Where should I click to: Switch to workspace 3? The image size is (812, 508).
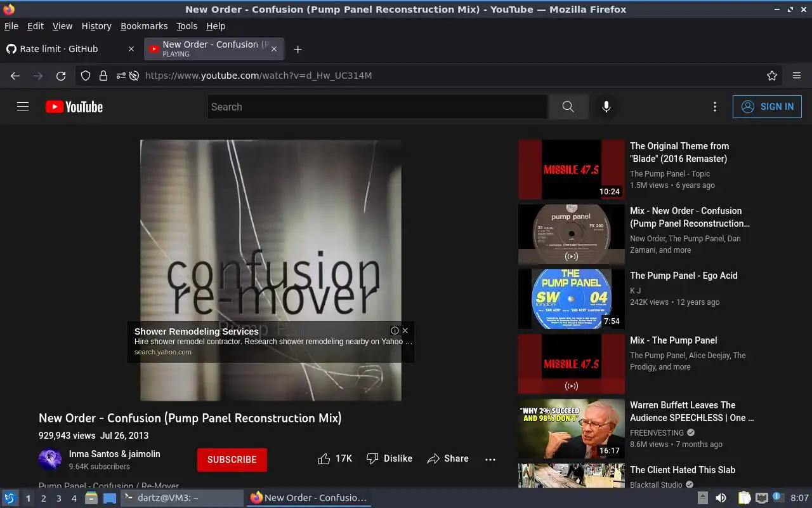click(x=58, y=498)
